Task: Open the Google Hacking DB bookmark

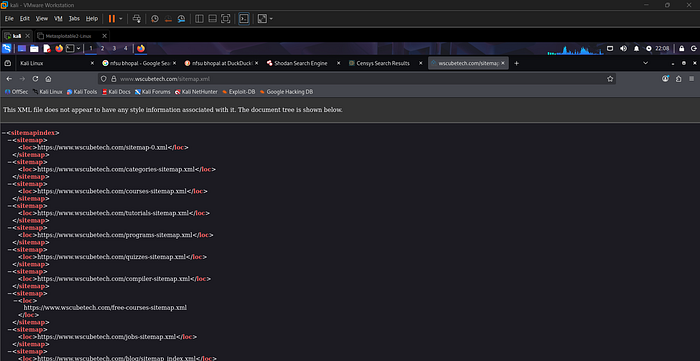Action: [286, 92]
